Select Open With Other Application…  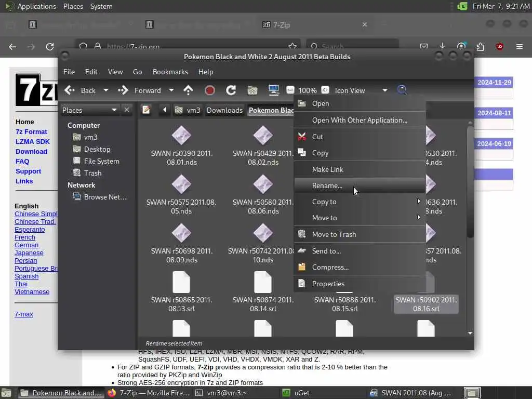click(360, 120)
